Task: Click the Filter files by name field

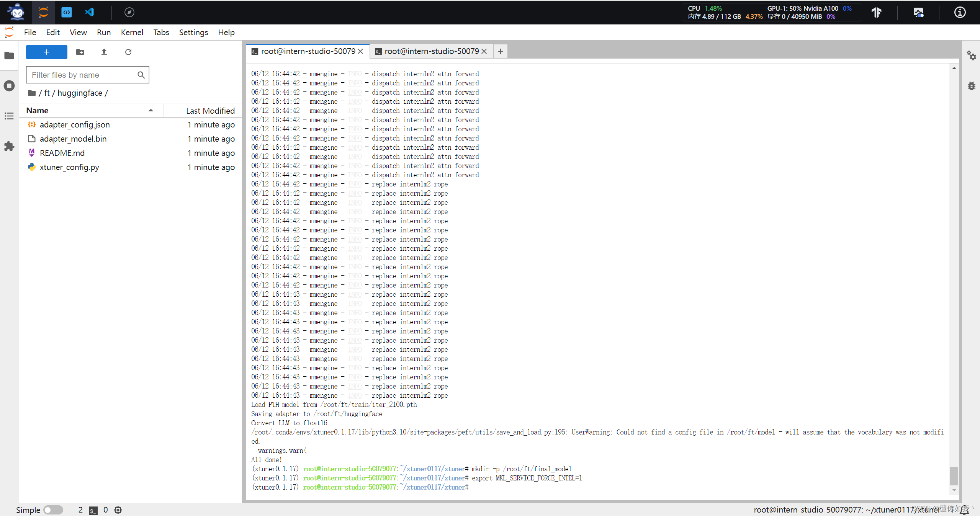Action: (87, 75)
